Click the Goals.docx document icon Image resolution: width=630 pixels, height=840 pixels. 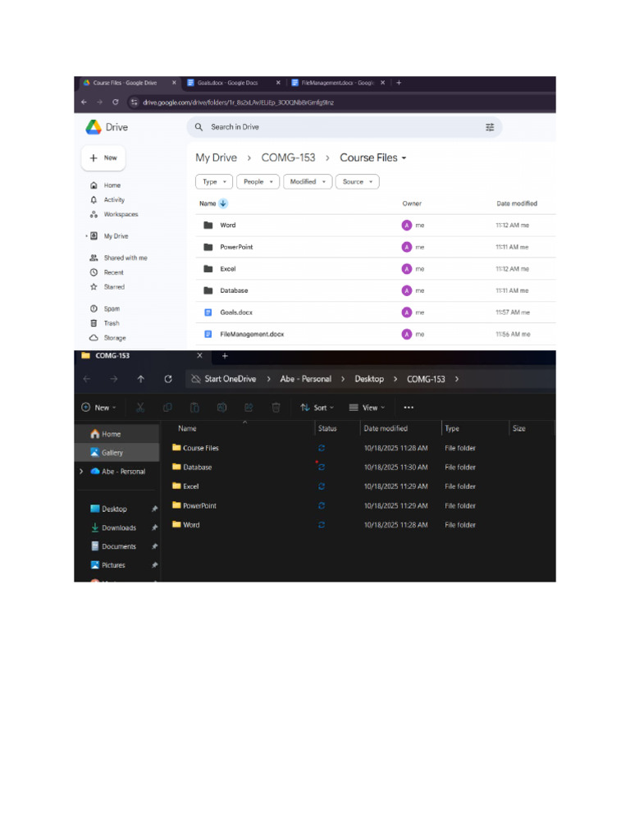point(208,313)
